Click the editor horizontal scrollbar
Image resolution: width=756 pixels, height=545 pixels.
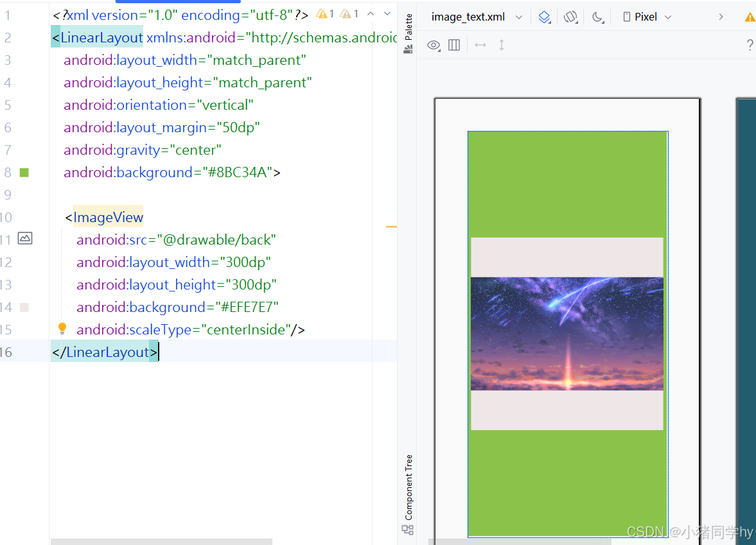tap(161, 542)
